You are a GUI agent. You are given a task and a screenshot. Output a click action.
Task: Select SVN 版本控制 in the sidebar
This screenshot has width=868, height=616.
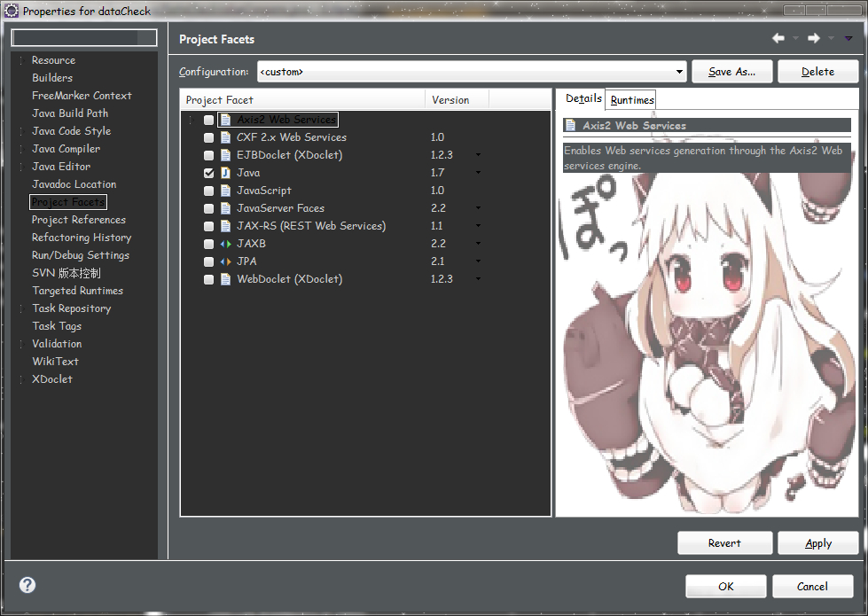pos(66,273)
